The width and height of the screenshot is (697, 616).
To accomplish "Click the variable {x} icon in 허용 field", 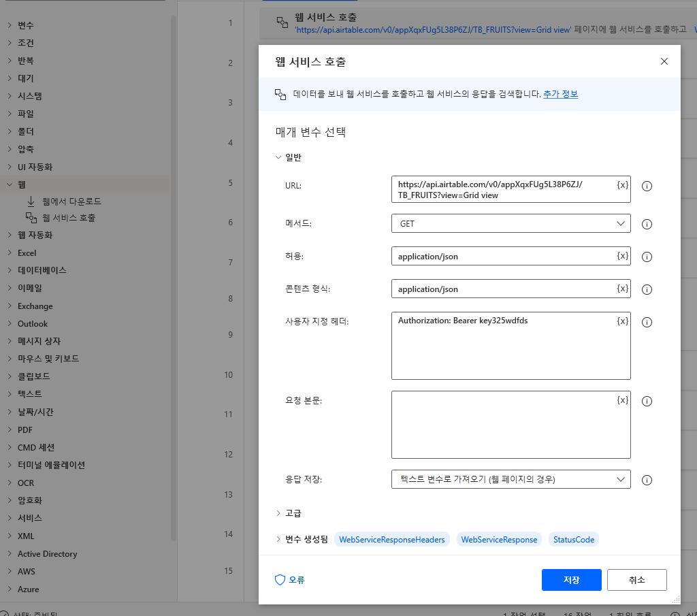I will (622, 255).
